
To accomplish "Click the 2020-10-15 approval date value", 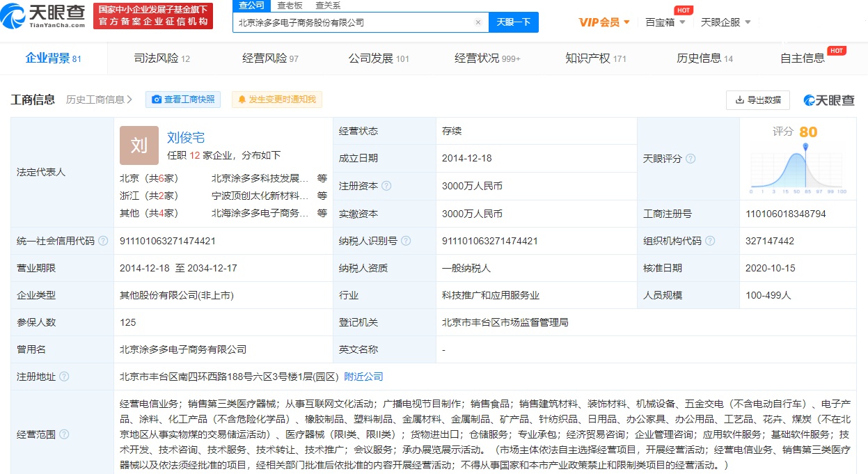I will click(771, 268).
